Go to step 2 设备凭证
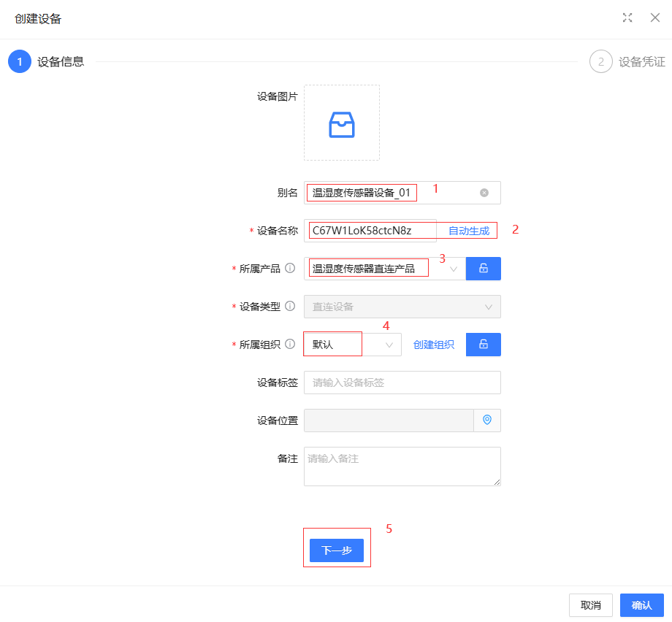672x622 pixels. tap(600, 62)
